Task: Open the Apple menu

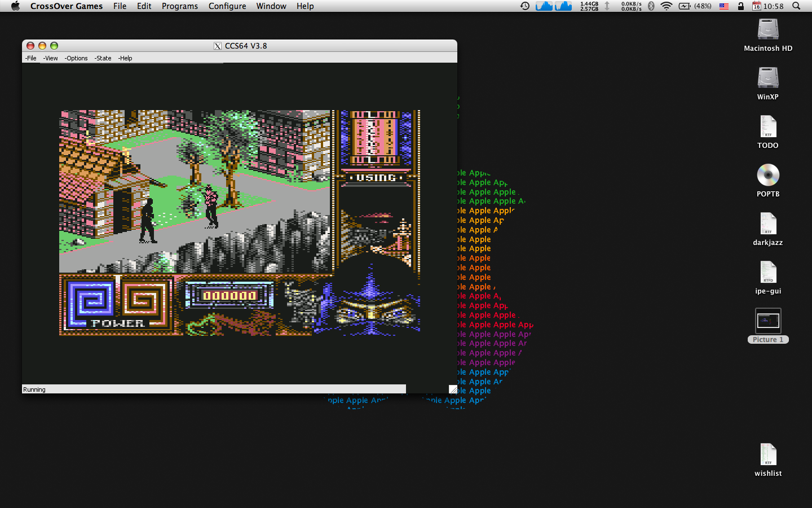Action: (x=15, y=6)
